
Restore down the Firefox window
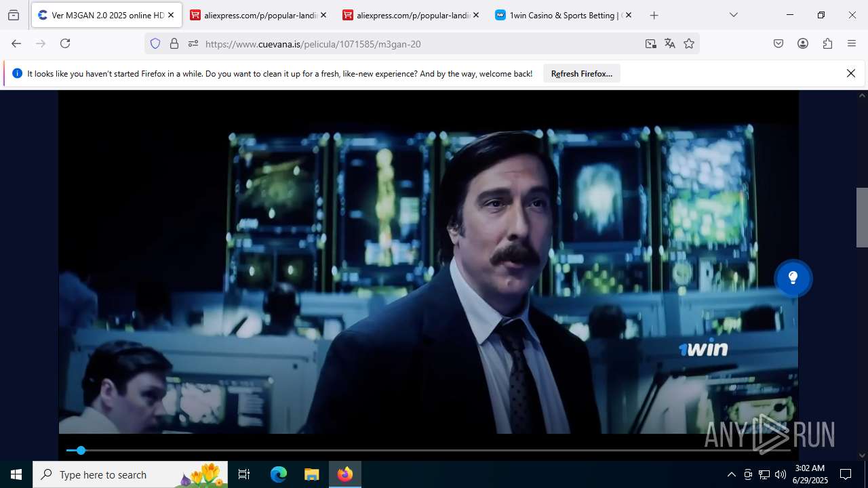[821, 15]
